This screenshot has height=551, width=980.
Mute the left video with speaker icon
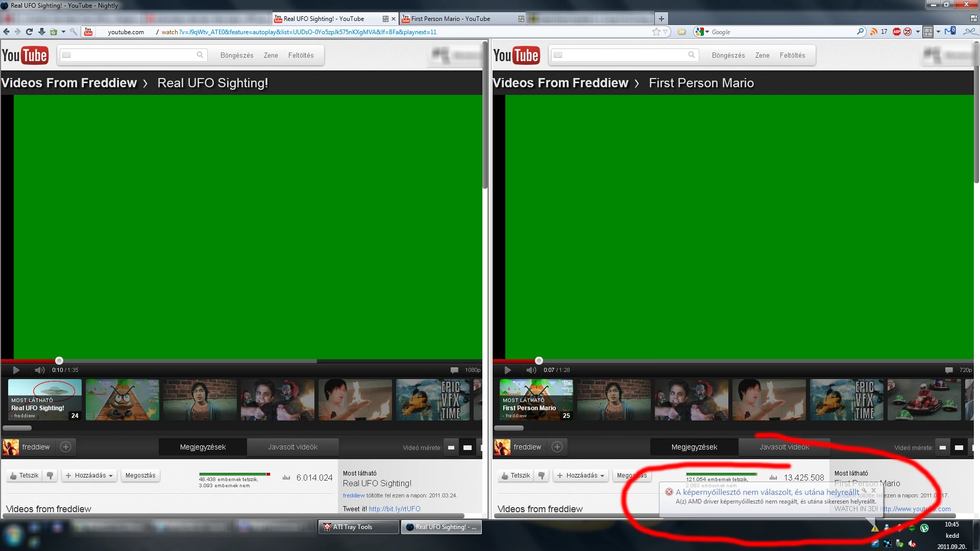click(39, 370)
